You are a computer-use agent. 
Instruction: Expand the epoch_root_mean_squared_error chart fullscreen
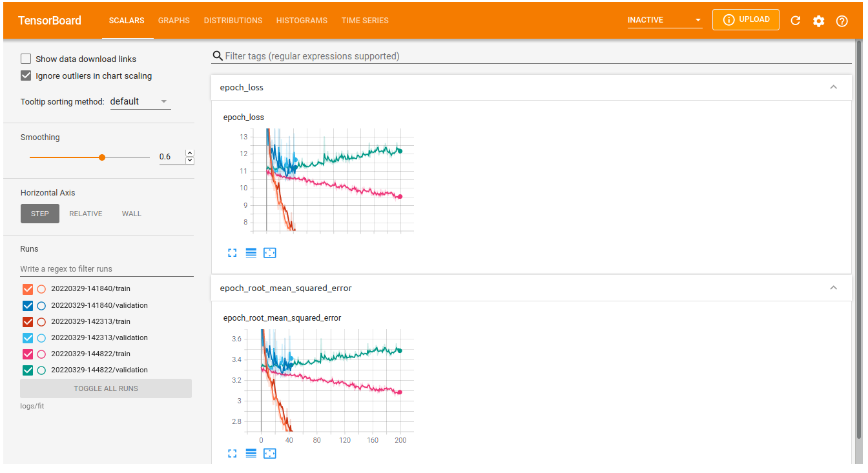click(232, 453)
